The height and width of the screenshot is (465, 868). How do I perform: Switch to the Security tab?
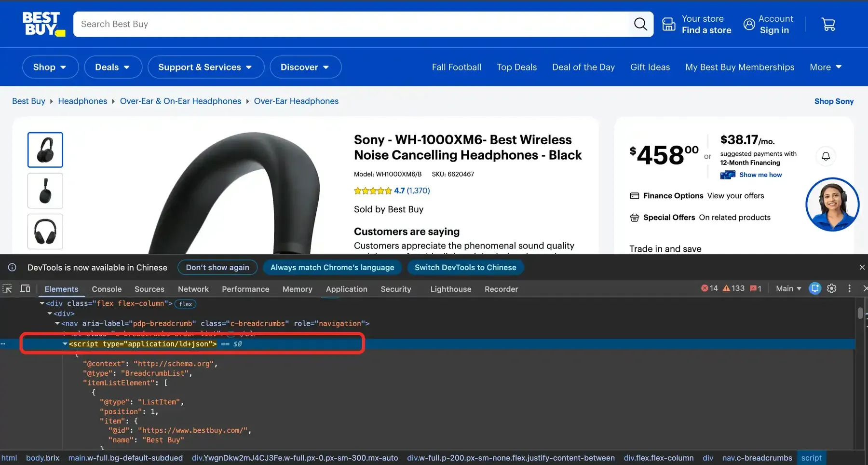tap(396, 289)
